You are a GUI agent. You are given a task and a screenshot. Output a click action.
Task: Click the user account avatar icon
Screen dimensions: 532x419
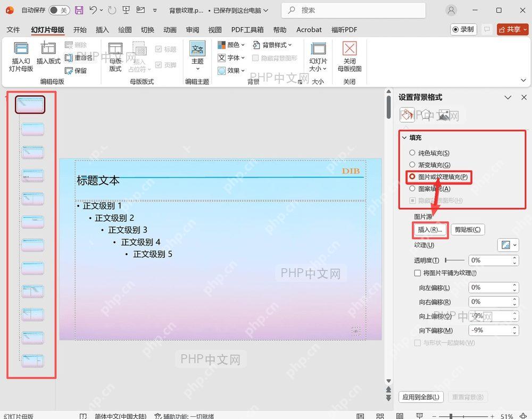[x=451, y=10]
